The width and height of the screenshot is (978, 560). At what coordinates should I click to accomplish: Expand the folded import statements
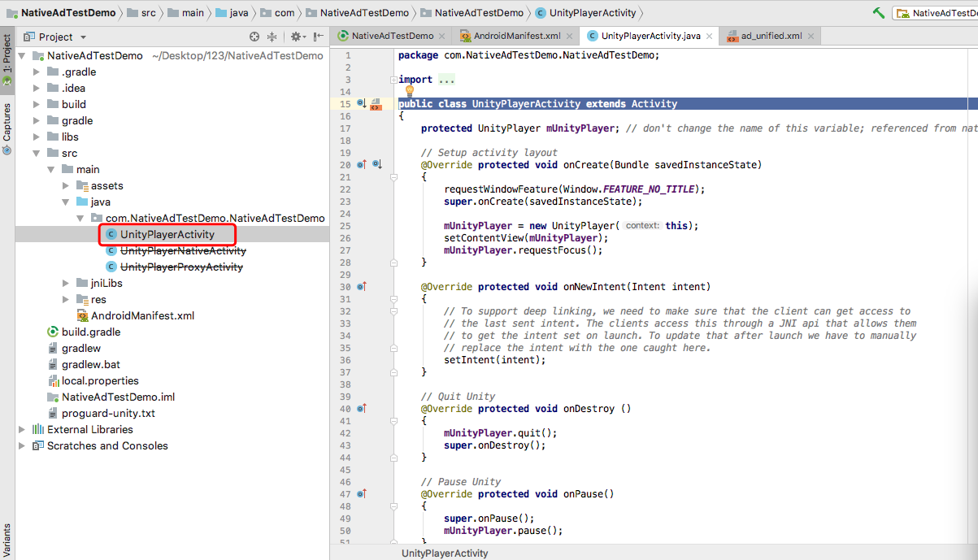coord(394,80)
